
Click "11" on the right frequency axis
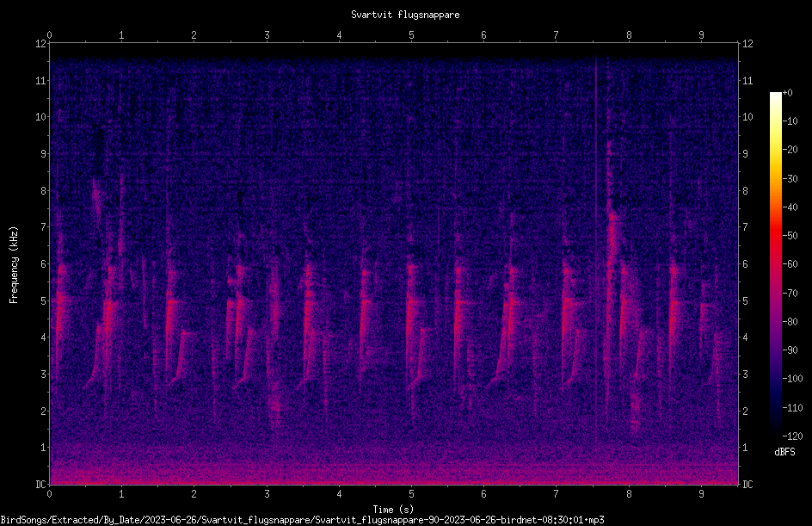click(x=747, y=80)
